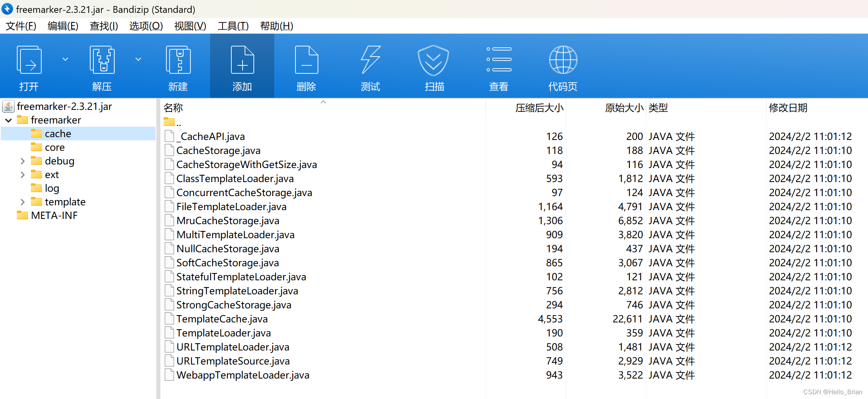Click the file icon of TemplateCache.java
This screenshot has width=868, height=399.
pos(170,319)
